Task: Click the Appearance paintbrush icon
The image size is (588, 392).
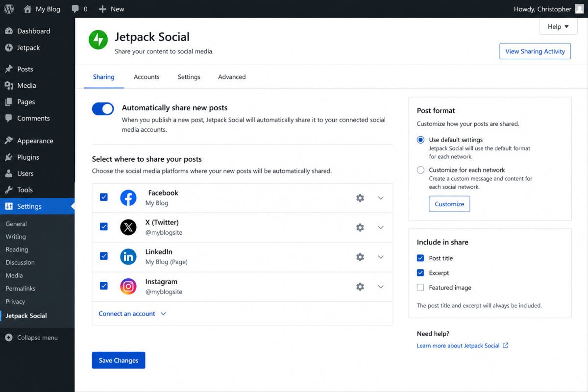Action: click(x=9, y=141)
